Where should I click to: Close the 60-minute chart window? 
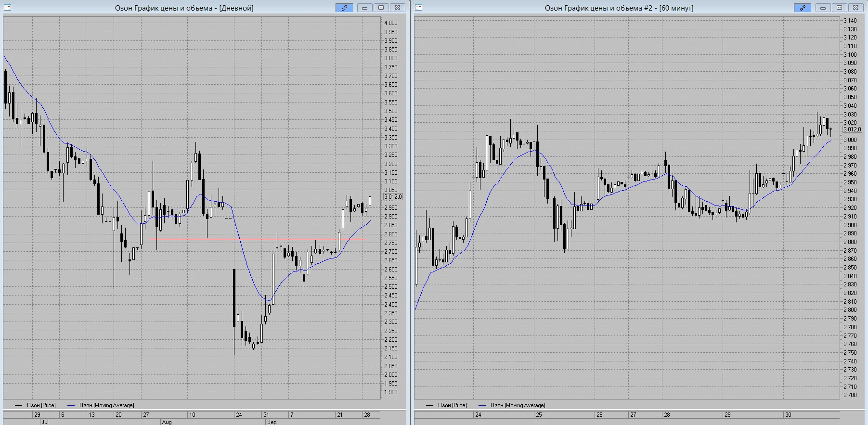pos(855,8)
